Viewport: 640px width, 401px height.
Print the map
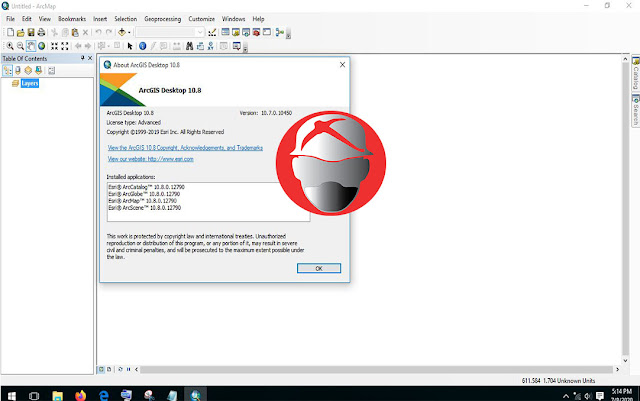[x=41, y=32]
